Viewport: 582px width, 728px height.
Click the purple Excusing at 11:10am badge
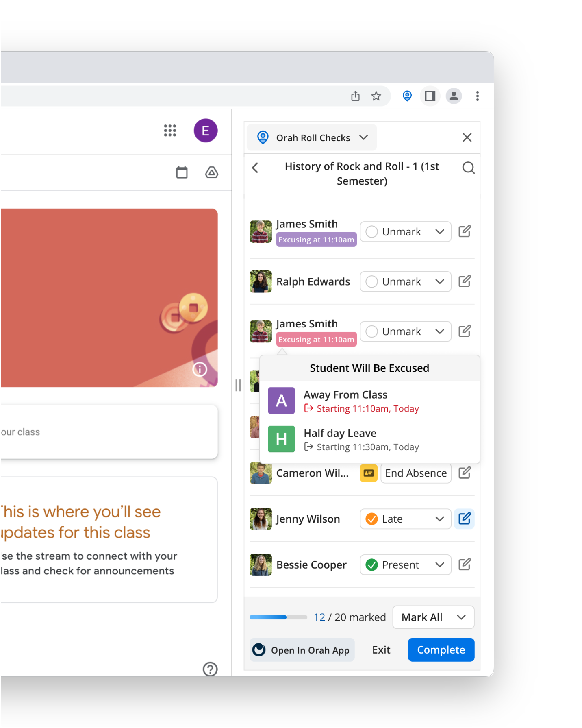point(316,240)
